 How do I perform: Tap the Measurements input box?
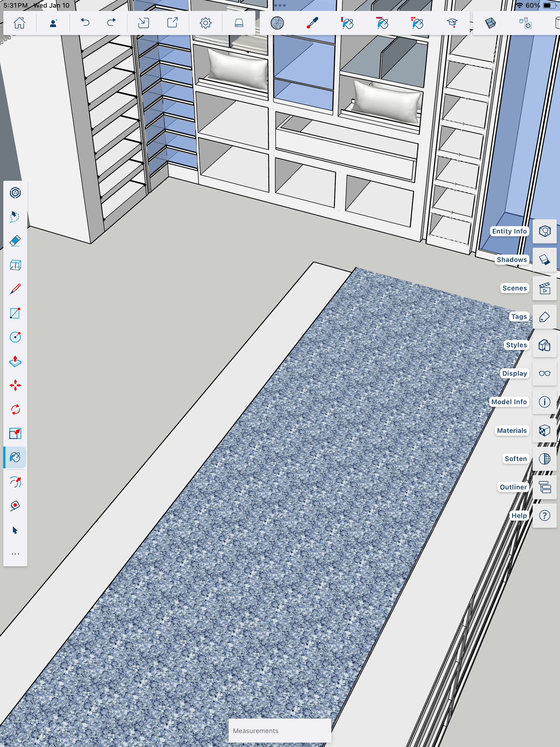280,730
